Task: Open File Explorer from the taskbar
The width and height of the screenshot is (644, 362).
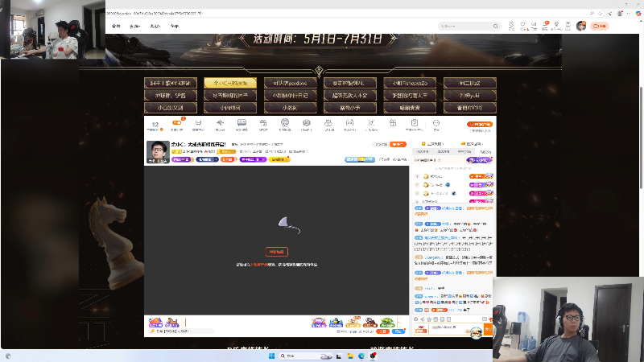Action: [x=350, y=356]
